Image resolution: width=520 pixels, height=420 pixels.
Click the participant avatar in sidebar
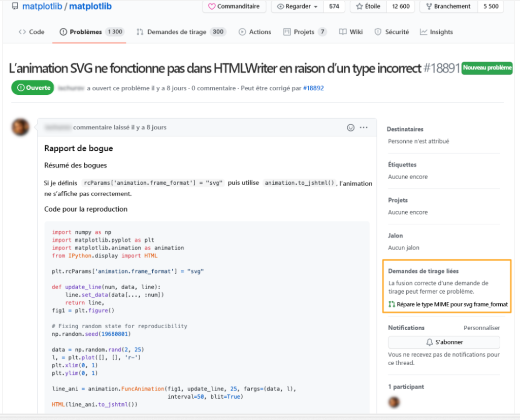pos(394,402)
